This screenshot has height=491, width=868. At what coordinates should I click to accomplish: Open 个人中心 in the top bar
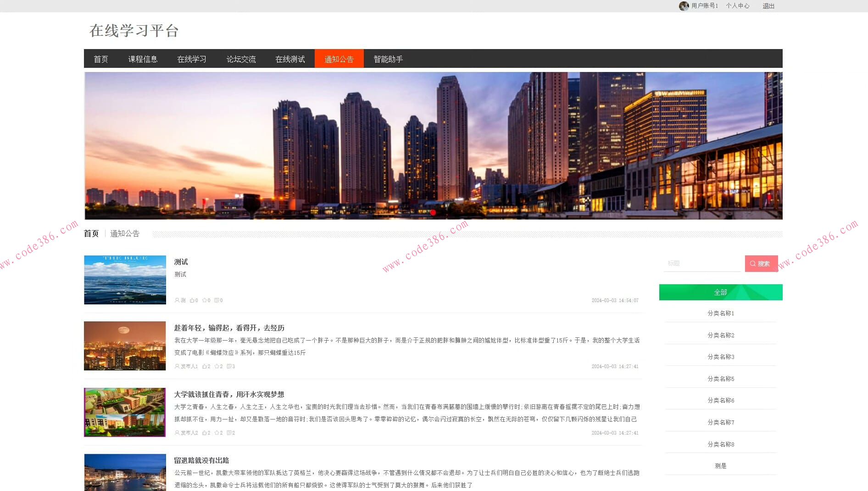(x=738, y=6)
